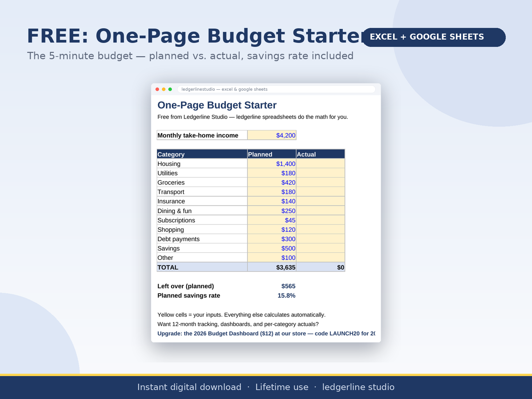Select the $140 planned Insurance cell

[272, 201]
